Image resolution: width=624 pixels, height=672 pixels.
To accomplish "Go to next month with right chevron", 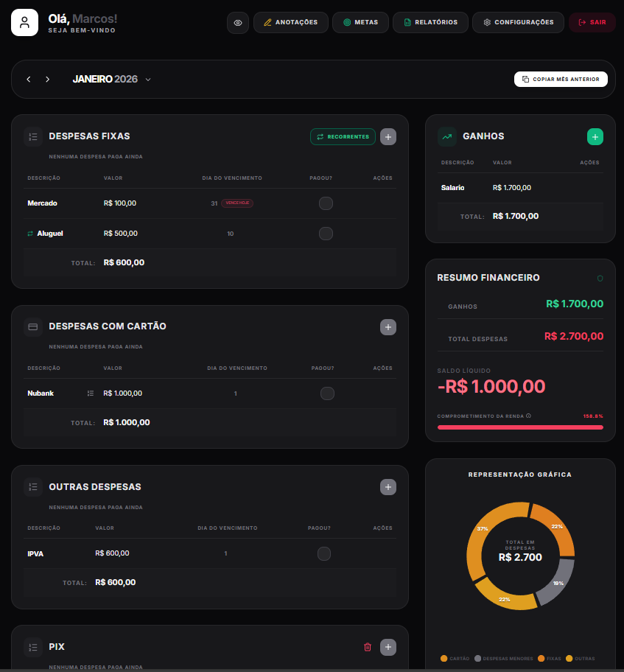I will click(47, 79).
